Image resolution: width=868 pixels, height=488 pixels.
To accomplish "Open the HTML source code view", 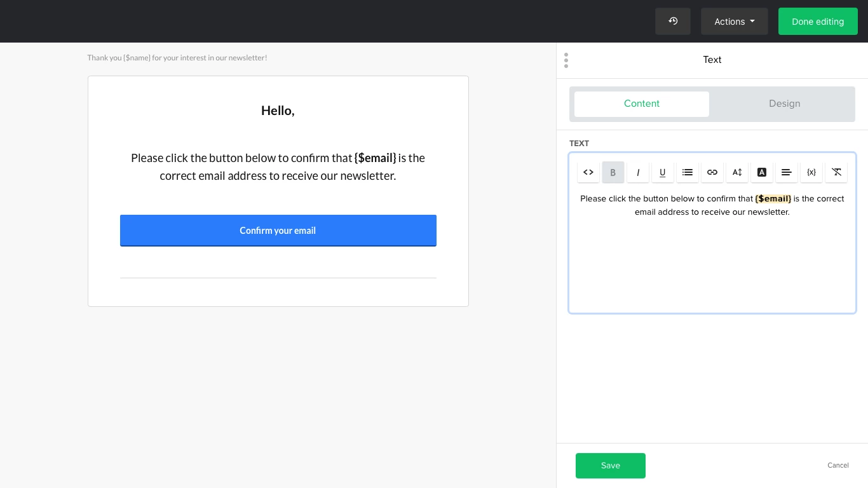I will point(588,172).
